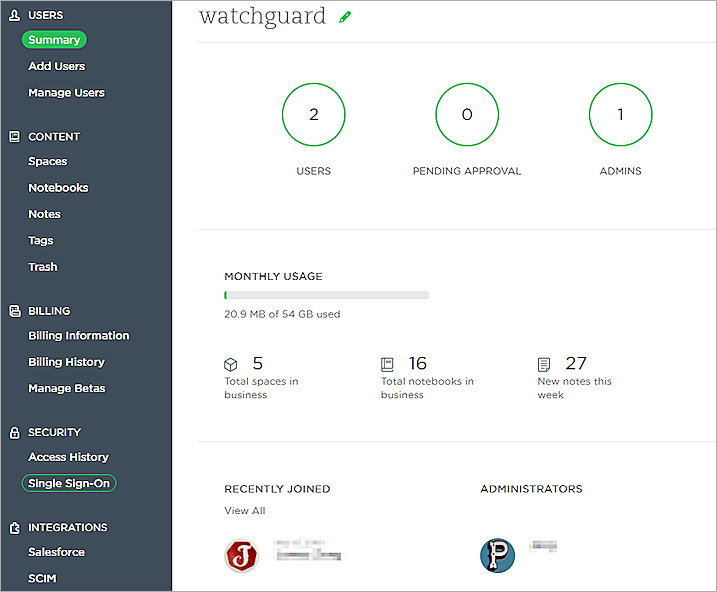
Task: Click 'Total notebooks in business' label
Action: [427, 388]
